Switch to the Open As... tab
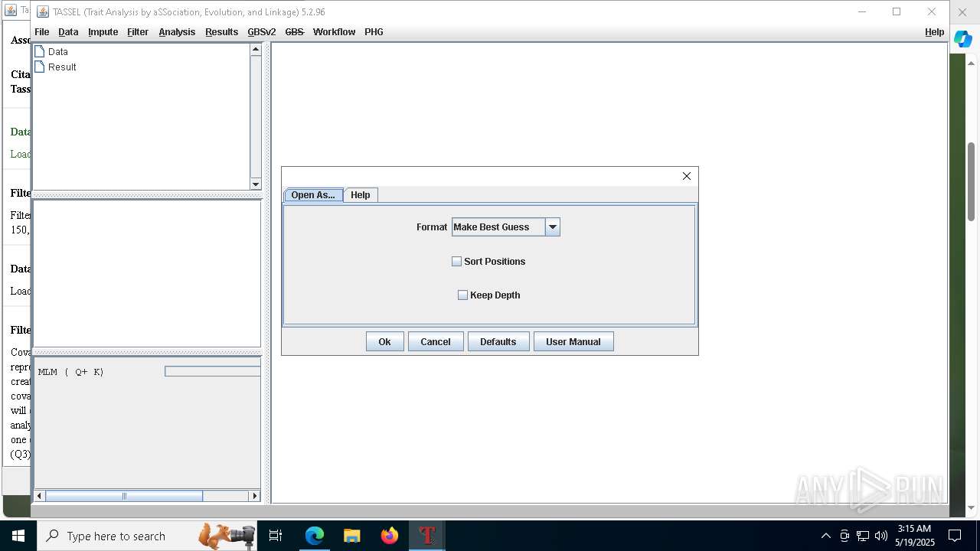Screen dimensions: 980x551 [313, 195]
